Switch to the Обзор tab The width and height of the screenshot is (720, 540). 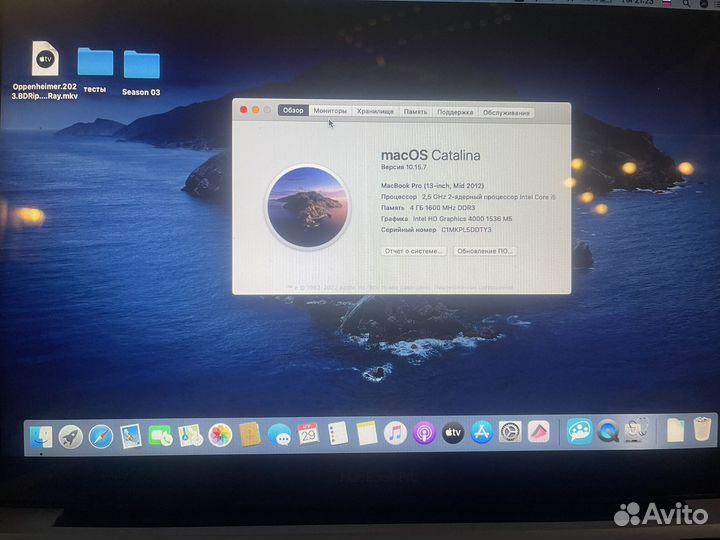pyautogui.click(x=293, y=110)
